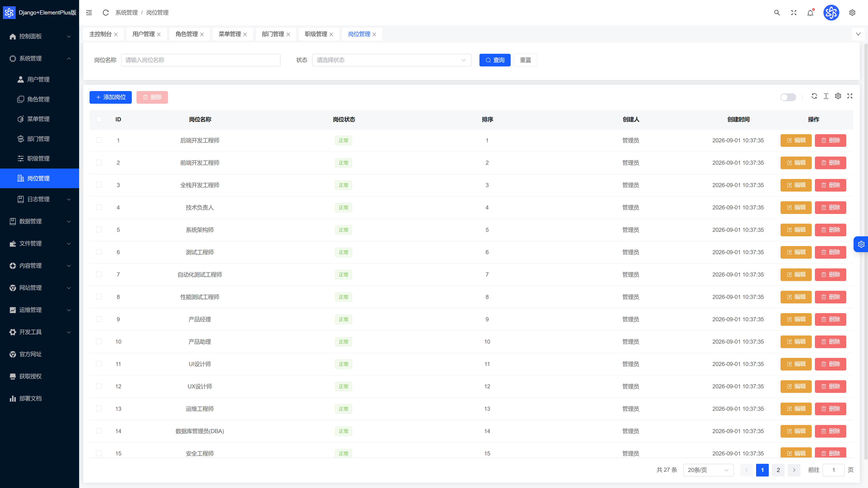Click the table density height icon
This screenshot has width=868, height=488.
(x=826, y=96)
